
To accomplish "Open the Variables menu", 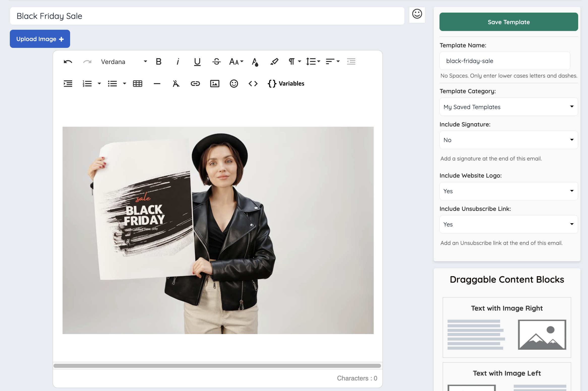I will click(x=286, y=84).
